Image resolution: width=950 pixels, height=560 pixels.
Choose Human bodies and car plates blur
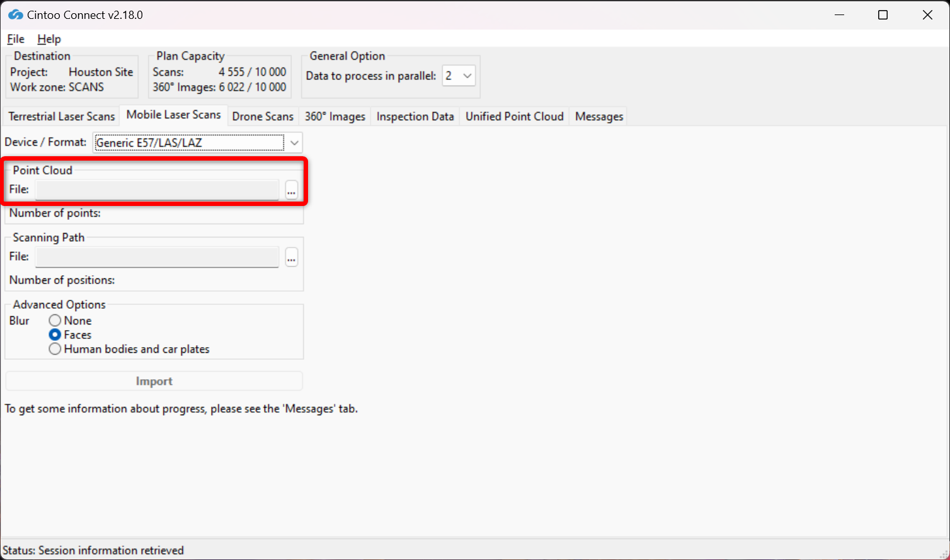point(129,349)
